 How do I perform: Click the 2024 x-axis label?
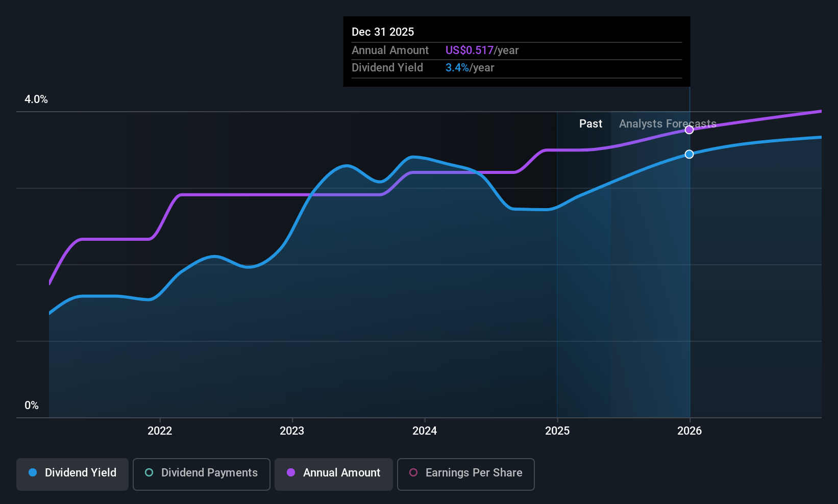425,431
